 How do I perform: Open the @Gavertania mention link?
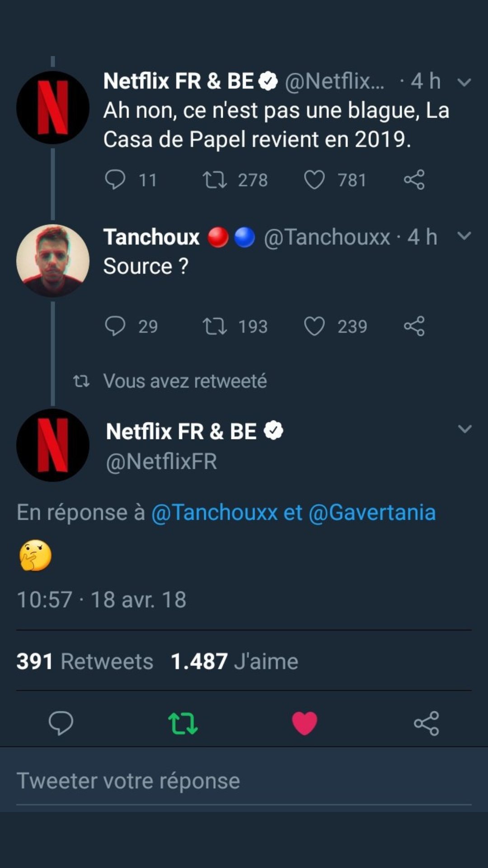point(372,513)
